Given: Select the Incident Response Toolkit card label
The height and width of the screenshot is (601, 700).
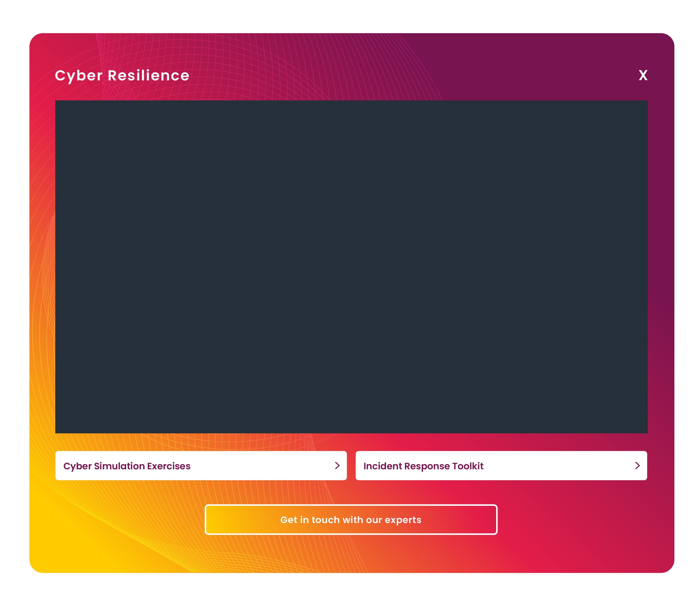Looking at the screenshot, I should pyautogui.click(x=423, y=466).
